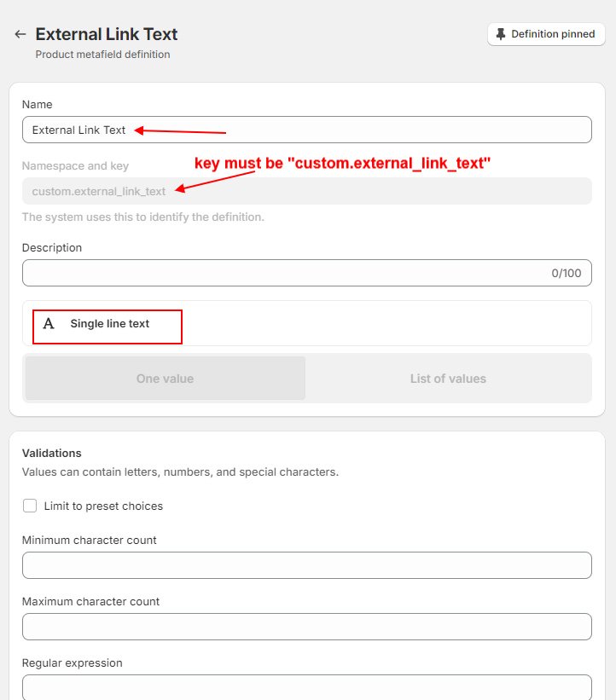Click the Validations section heading
Viewport: 616px width, 700px height.
coord(51,453)
